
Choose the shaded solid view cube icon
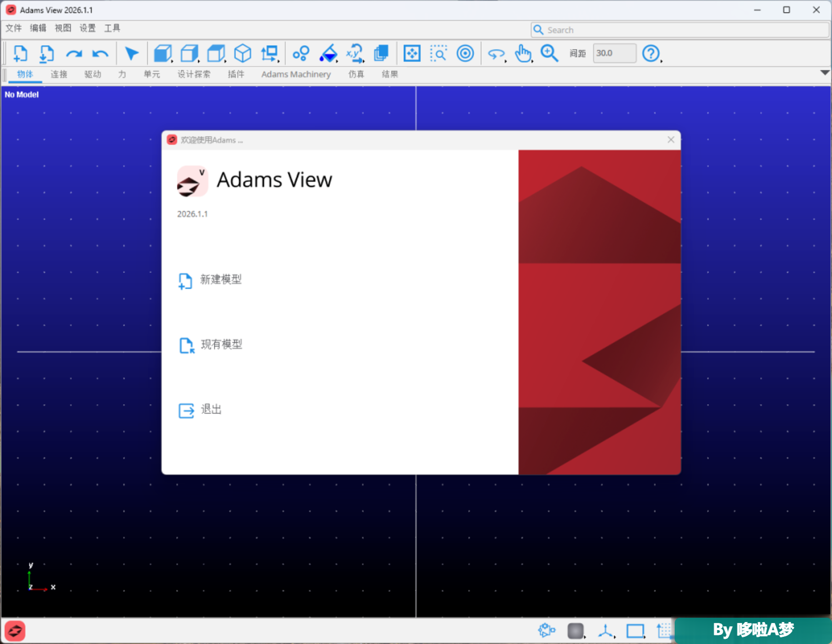click(x=163, y=54)
